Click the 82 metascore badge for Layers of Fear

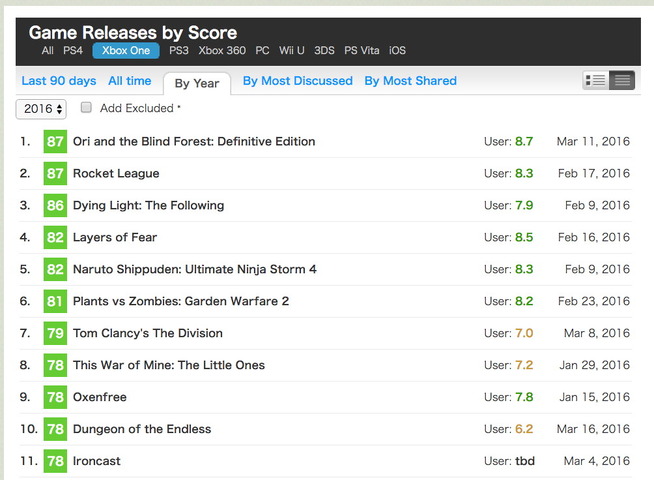(55, 237)
